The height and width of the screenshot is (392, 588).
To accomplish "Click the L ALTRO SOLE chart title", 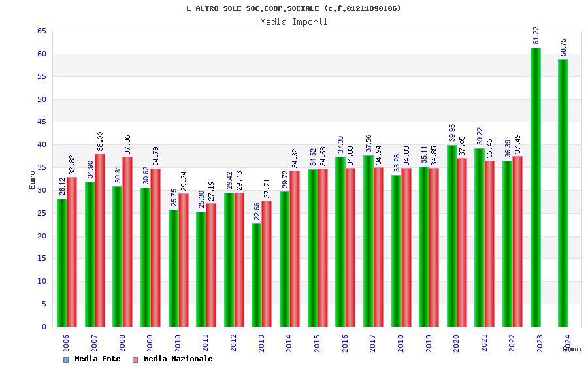I will click(293, 8).
